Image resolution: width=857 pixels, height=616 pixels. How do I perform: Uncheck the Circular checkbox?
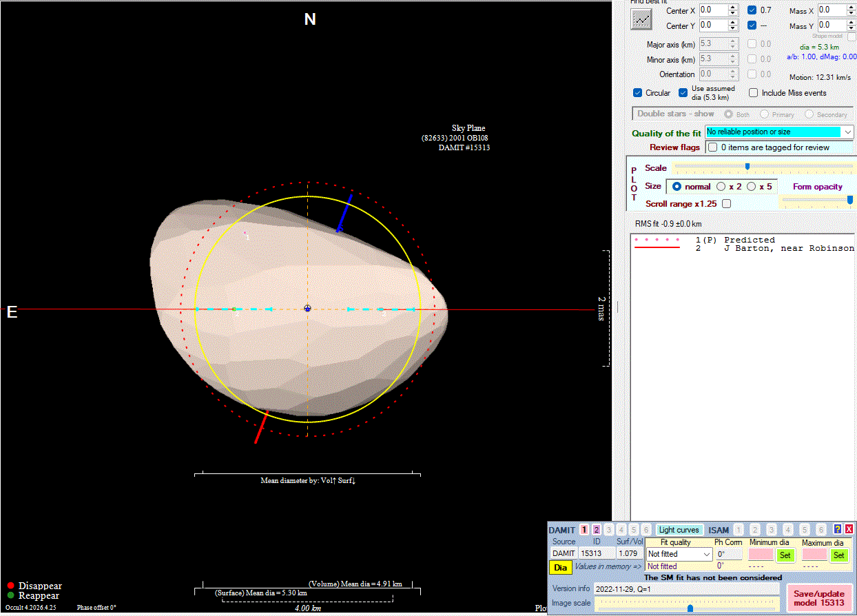(x=637, y=93)
